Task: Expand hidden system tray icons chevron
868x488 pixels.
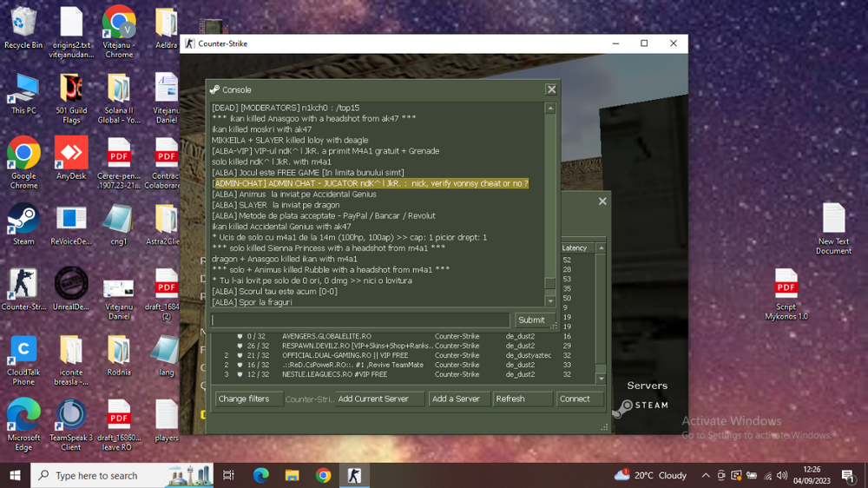Action: click(706, 476)
